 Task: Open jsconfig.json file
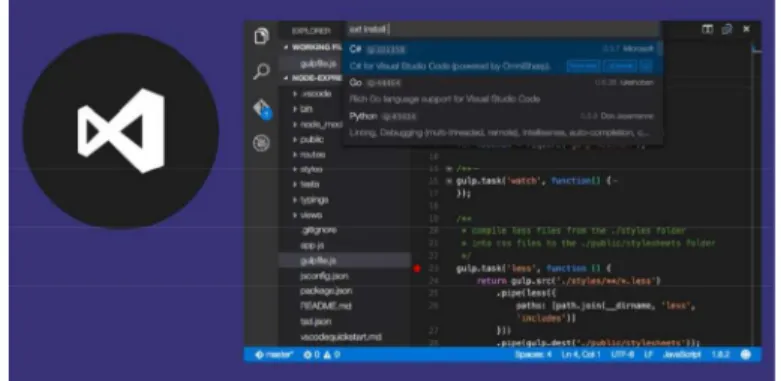324,276
